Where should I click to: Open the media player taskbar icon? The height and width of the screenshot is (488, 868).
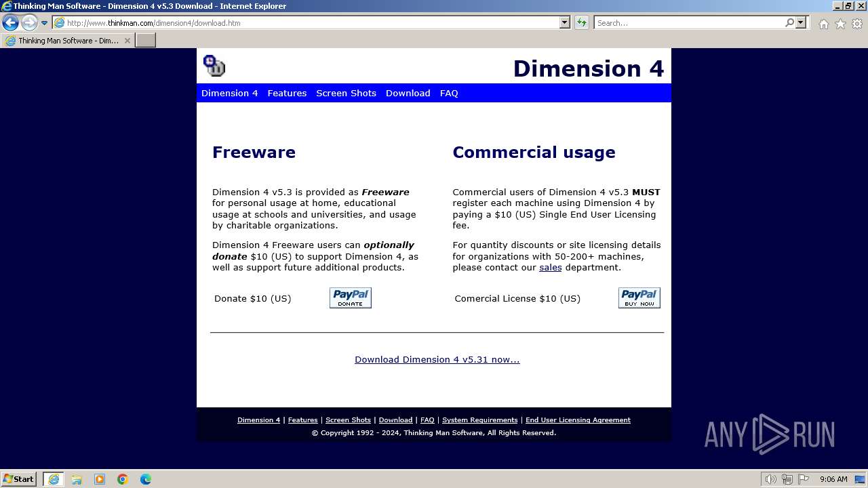coord(100,479)
